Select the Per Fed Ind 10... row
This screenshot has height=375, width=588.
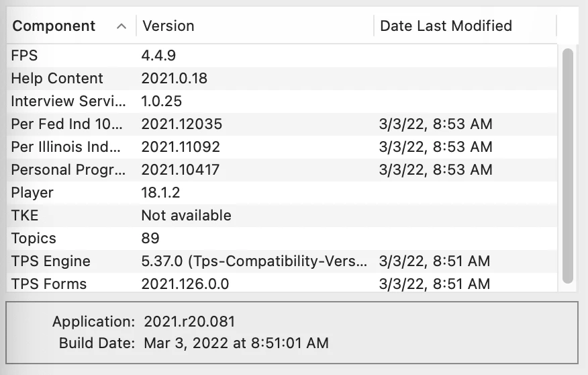click(282, 124)
